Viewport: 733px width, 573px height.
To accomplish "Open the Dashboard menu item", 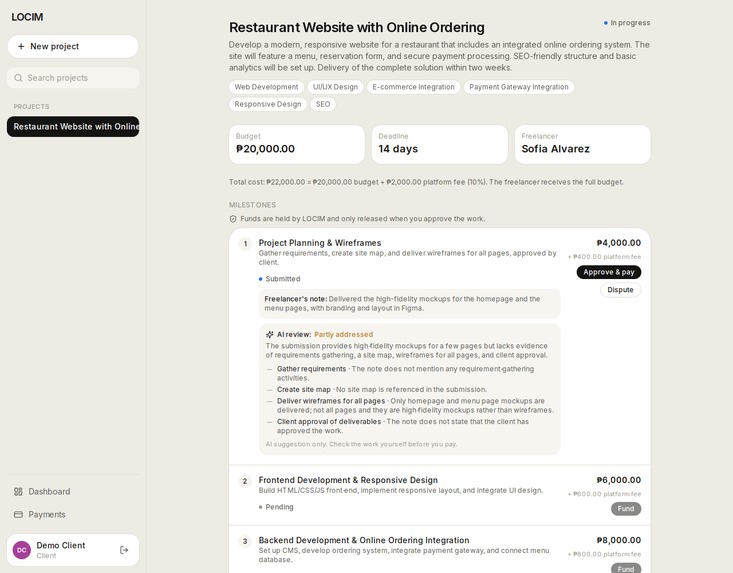I will click(x=73, y=492).
